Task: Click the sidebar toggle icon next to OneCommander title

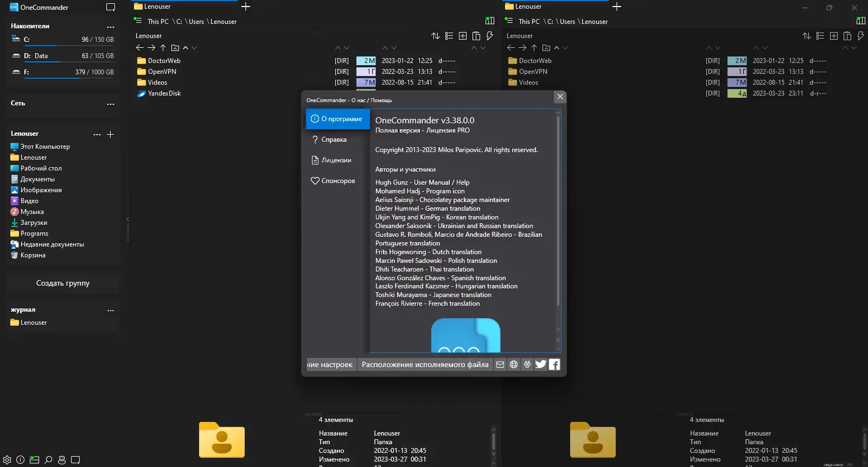Action: (x=111, y=8)
